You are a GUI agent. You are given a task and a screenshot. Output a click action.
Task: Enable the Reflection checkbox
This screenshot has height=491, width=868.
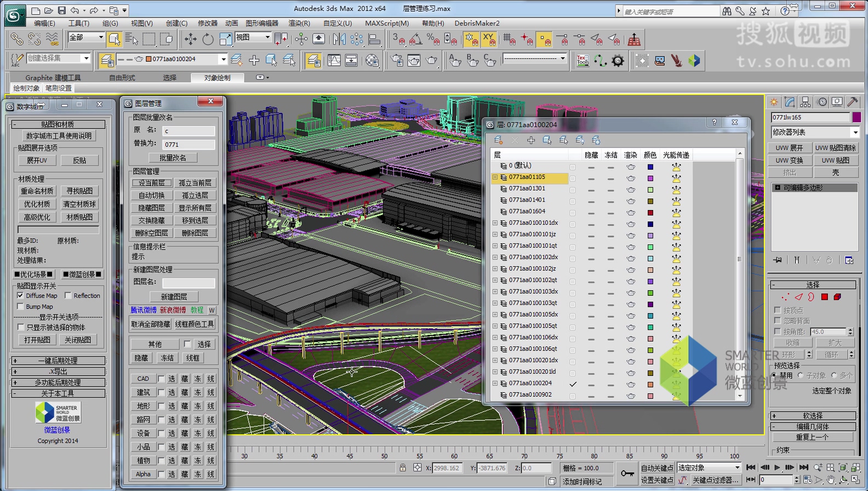(x=68, y=295)
